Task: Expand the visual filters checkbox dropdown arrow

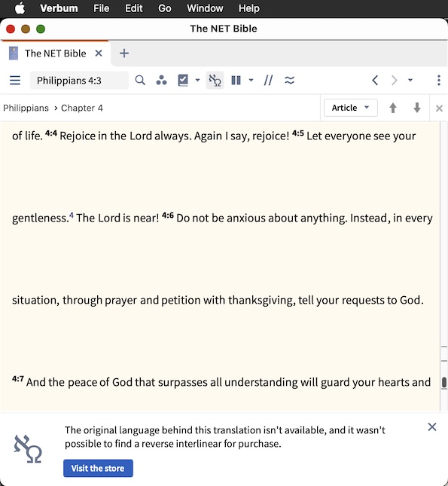Action: [197, 81]
